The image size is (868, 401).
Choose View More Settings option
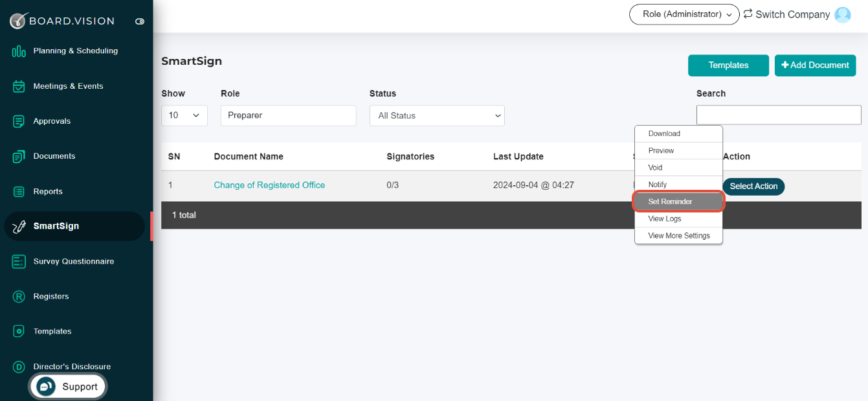point(678,236)
